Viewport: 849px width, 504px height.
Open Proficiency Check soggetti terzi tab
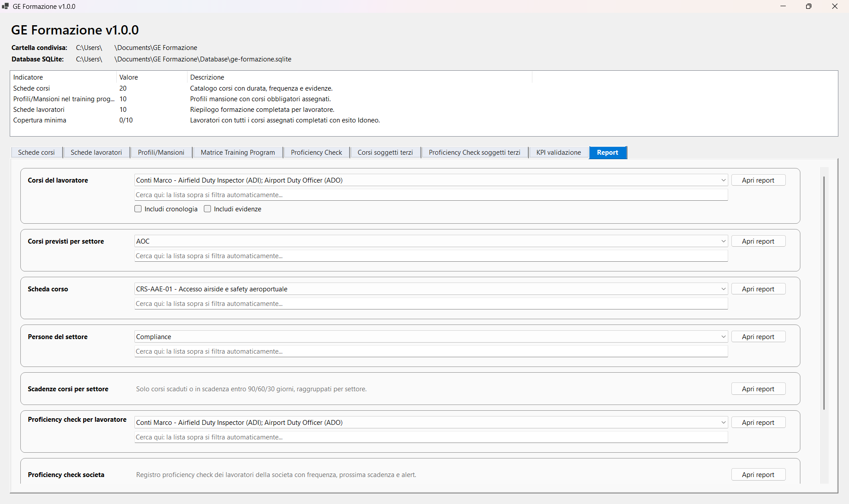pos(474,153)
